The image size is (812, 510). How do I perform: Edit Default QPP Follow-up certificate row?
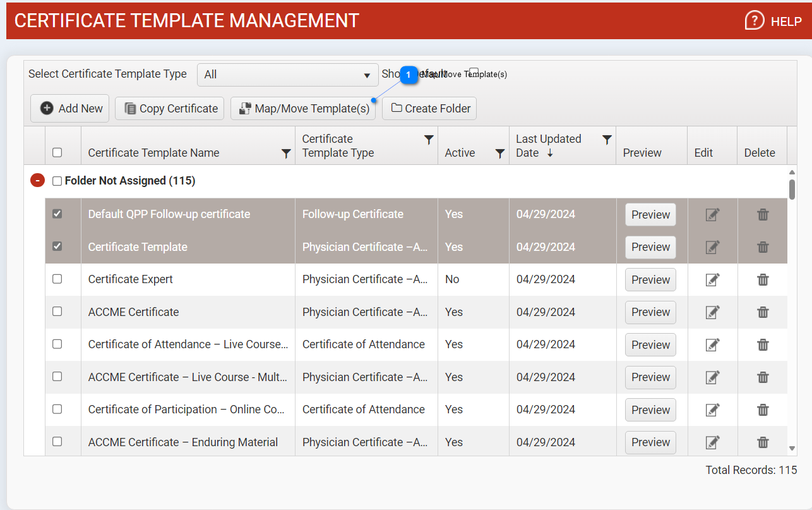(712, 215)
